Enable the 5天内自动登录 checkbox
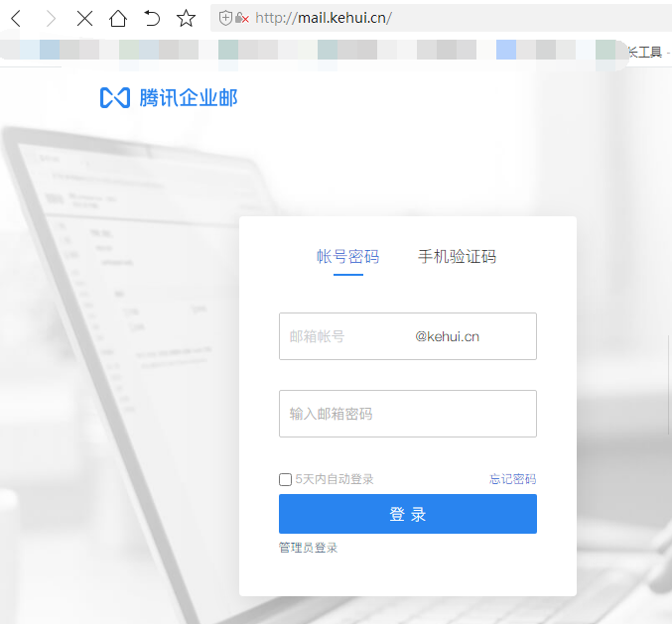This screenshot has width=672, height=624. 286,479
